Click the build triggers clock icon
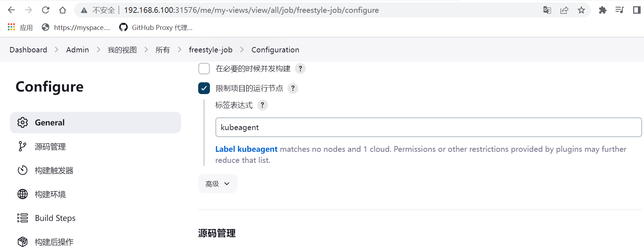 22,170
